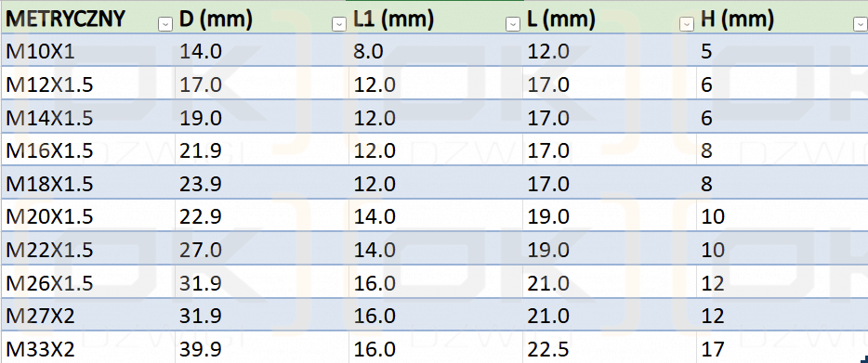Click the L1 value 12.0 in M14X1.5 row

point(375,118)
